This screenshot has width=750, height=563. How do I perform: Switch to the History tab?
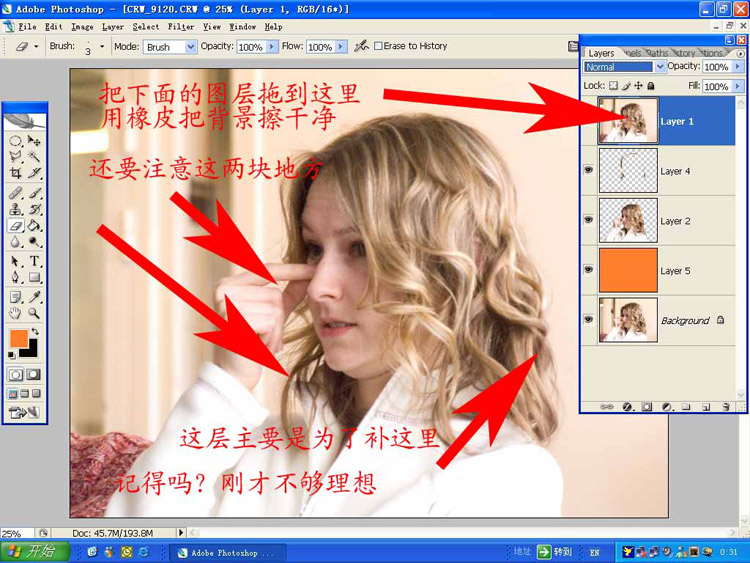click(685, 53)
